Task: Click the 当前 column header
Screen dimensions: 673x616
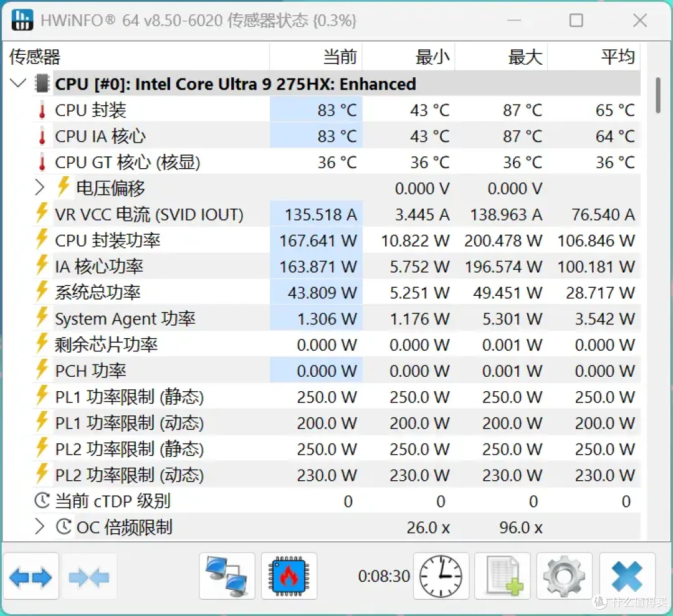Action: click(x=316, y=56)
